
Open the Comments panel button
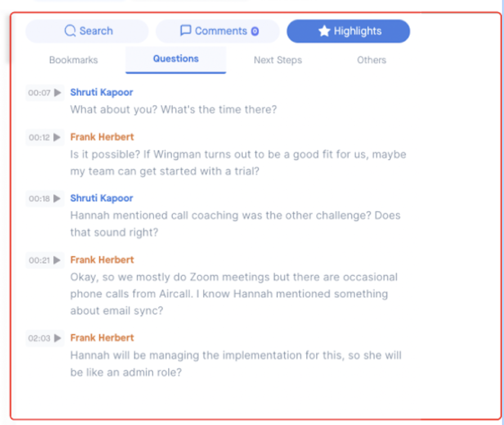(x=218, y=31)
